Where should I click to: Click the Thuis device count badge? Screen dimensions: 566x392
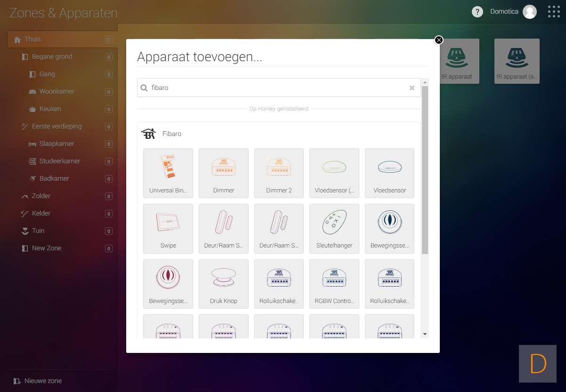[x=109, y=40]
